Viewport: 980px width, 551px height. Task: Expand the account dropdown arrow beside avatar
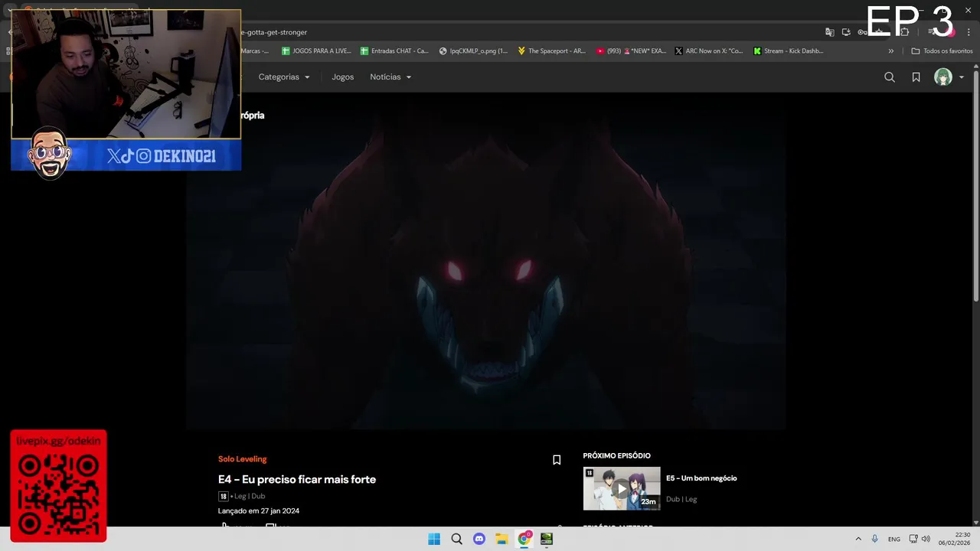pyautogui.click(x=962, y=77)
